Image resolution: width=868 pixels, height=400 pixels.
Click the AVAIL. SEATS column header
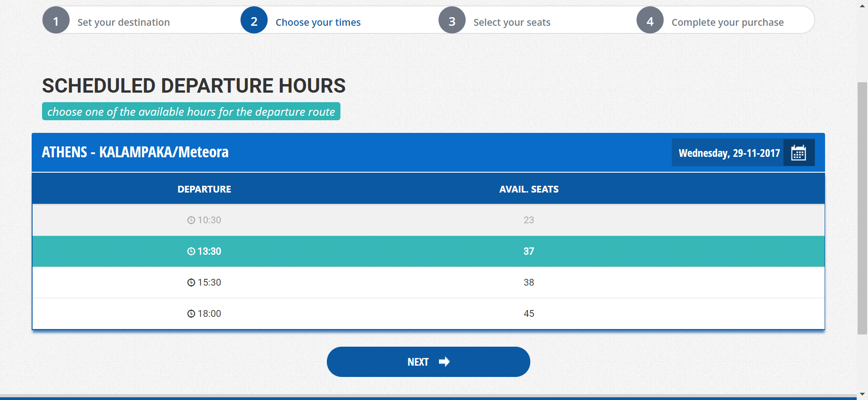(529, 189)
